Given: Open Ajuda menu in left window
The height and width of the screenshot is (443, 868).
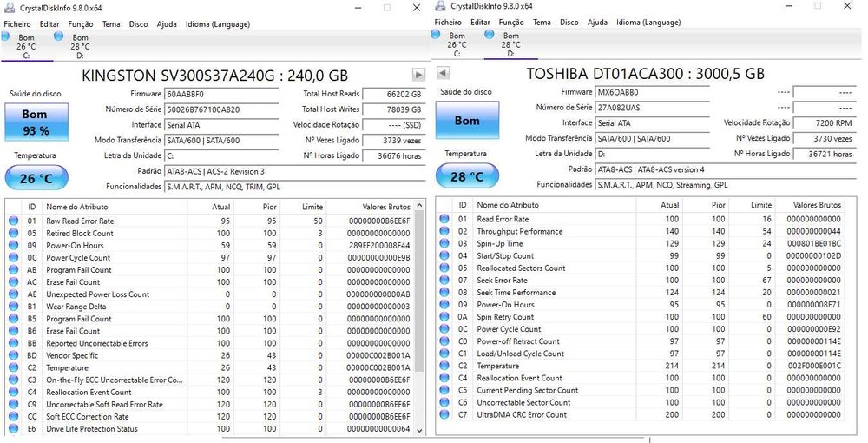Looking at the screenshot, I should pos(167,24).
